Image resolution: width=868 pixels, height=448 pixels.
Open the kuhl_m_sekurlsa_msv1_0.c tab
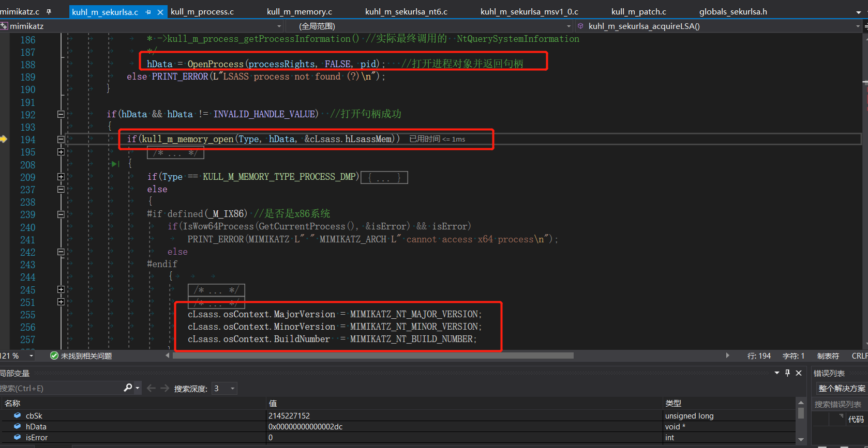pyautogui.click(x=529, y=11)
